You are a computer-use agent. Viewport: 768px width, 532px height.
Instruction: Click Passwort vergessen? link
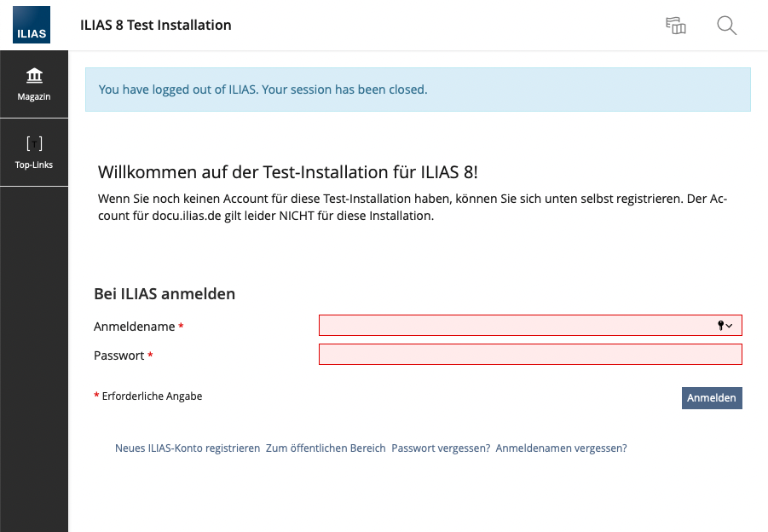point(441,448)
